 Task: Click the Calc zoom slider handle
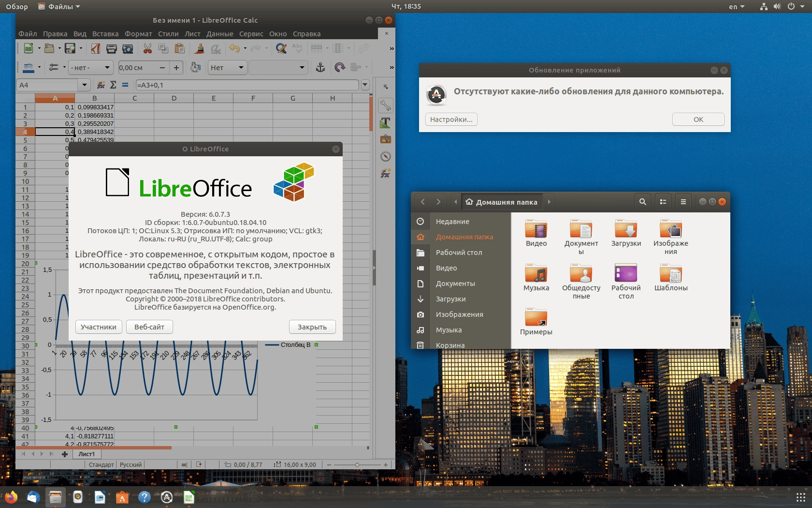coord(357,464)
